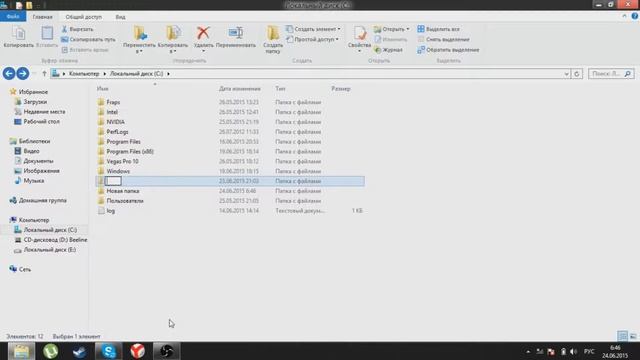Screen dimensions: 640x360
Task: Open Локальный диск (E:)
Action: pos(49,249)
